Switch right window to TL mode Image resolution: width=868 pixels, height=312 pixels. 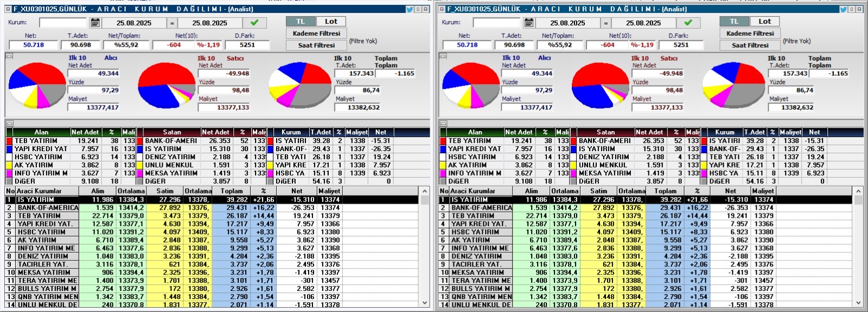735,22
